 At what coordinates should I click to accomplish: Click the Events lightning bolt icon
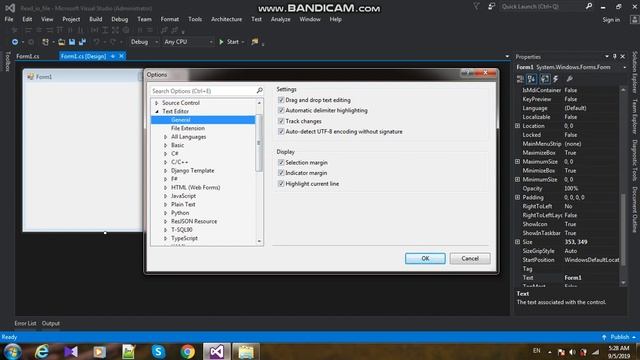[556, 79]
